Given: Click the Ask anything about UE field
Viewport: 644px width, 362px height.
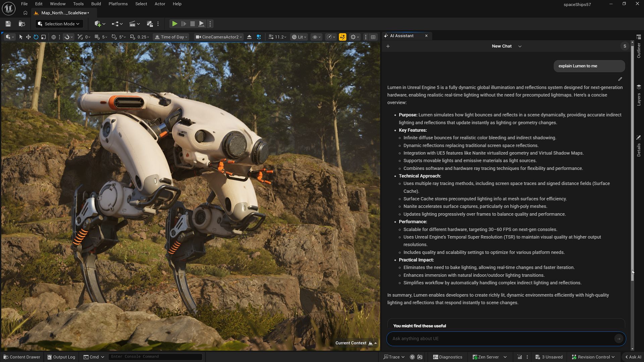Looking at the screenshot, I should pos(486,339).
